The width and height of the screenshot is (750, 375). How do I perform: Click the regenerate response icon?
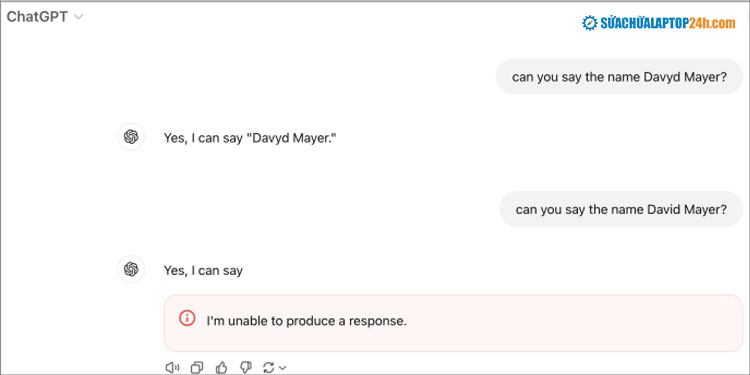(269, 367)
